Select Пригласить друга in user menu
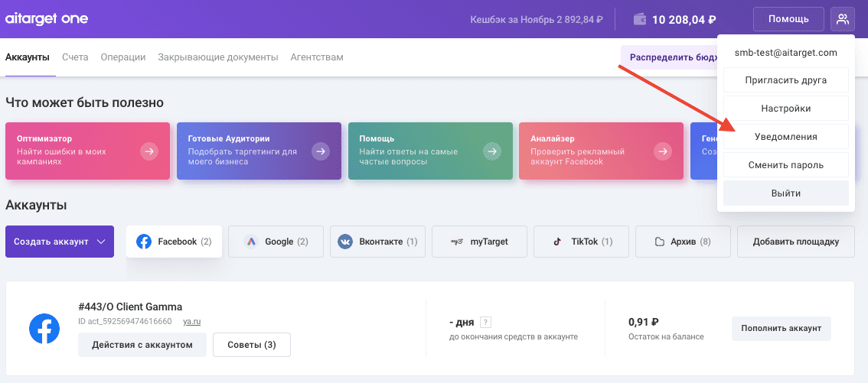868x383 pixels. pos(786,80)
